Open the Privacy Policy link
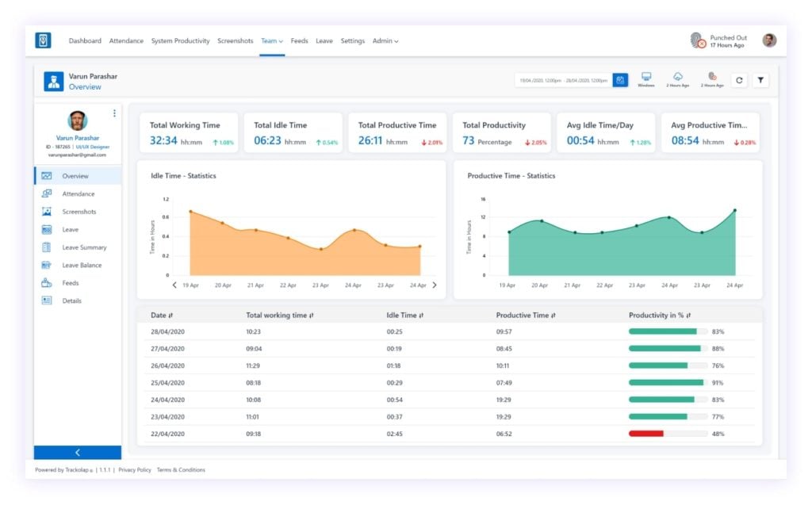This screenshot has width=812, height=505. tap(135, 470)
